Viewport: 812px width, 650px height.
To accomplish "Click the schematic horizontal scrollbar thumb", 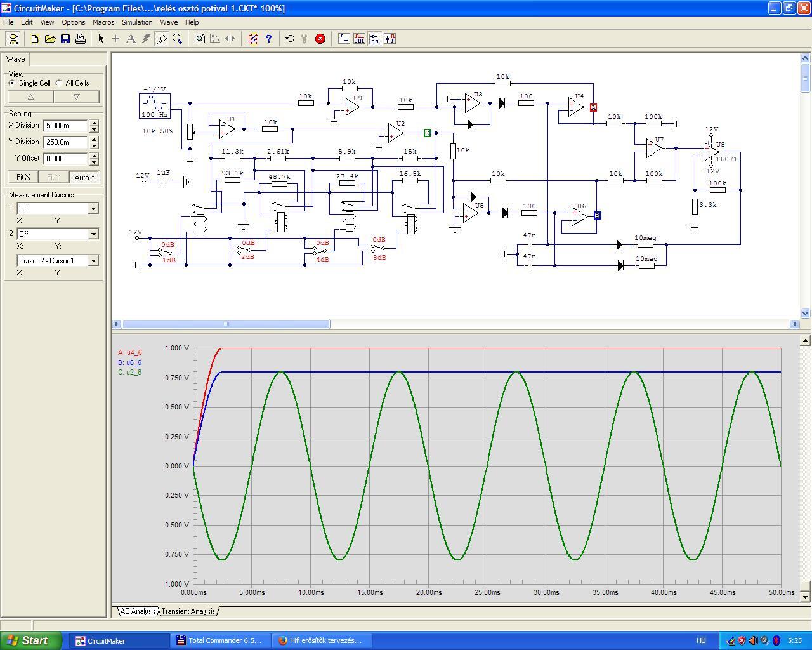I will tap(226, 324).
